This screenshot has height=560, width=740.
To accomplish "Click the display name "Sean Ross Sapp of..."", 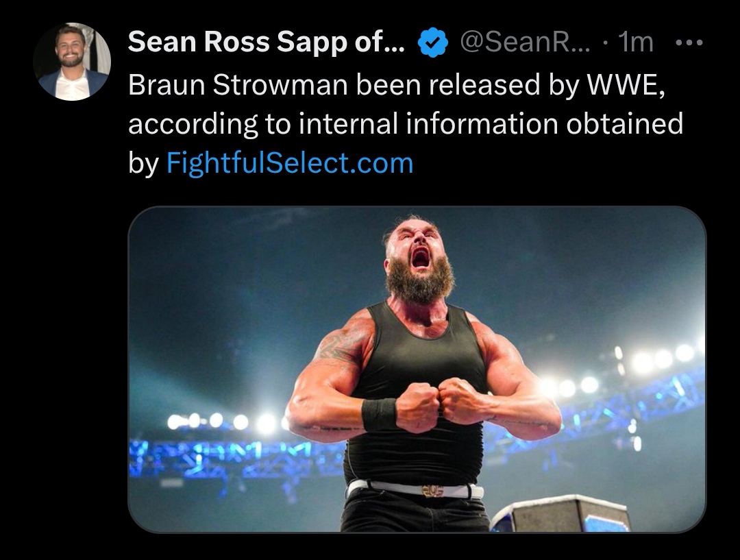I will tap(266, 44).
